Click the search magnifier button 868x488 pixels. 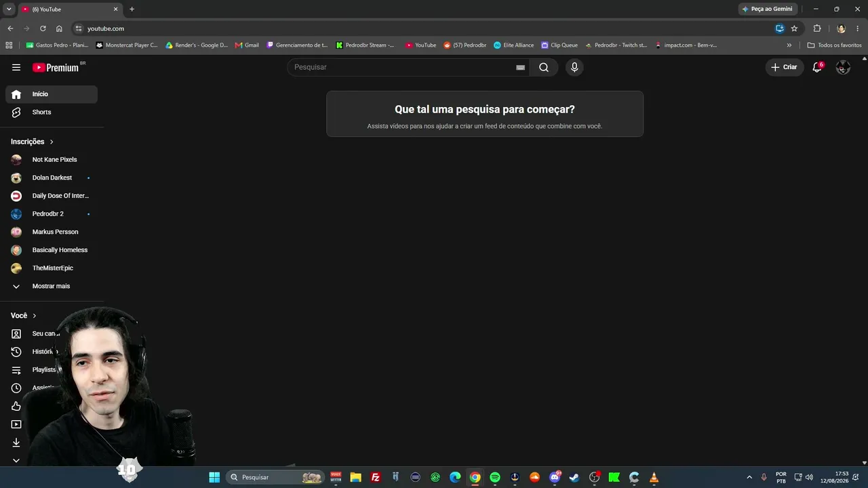click(x=544, y=67)
